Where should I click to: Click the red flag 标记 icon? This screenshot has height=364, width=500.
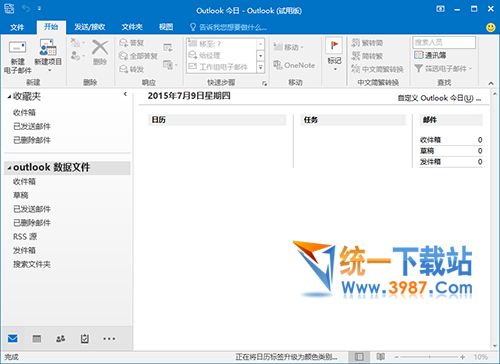[334, 45]
